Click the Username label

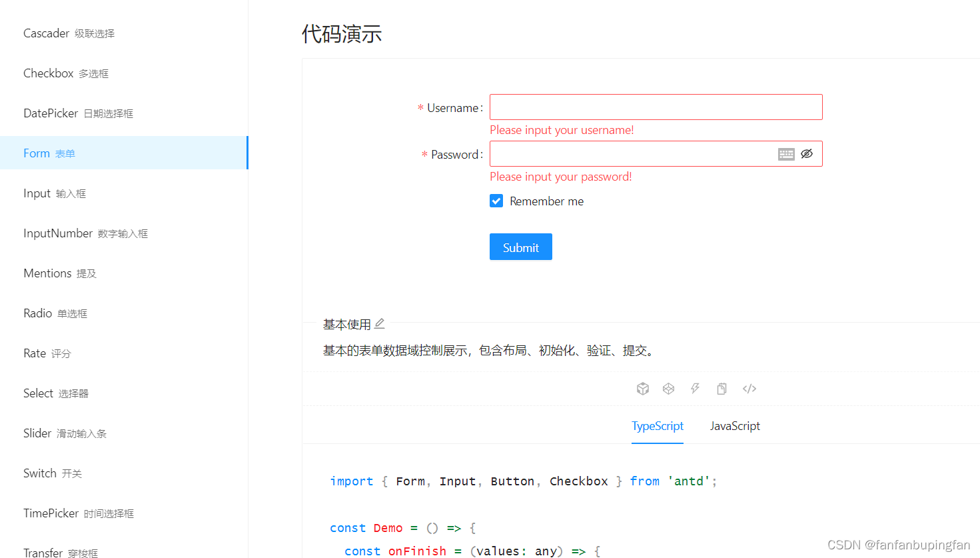pos(452,108)
